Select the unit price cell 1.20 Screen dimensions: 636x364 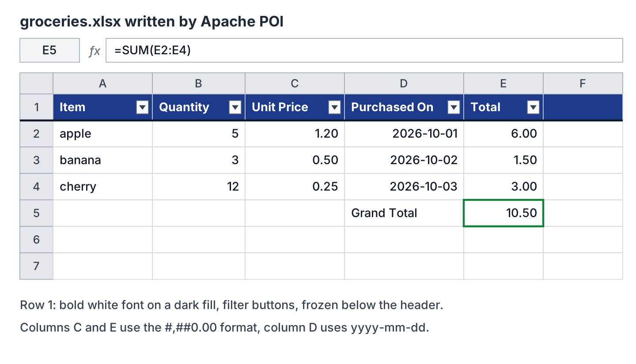click(295, 134)
